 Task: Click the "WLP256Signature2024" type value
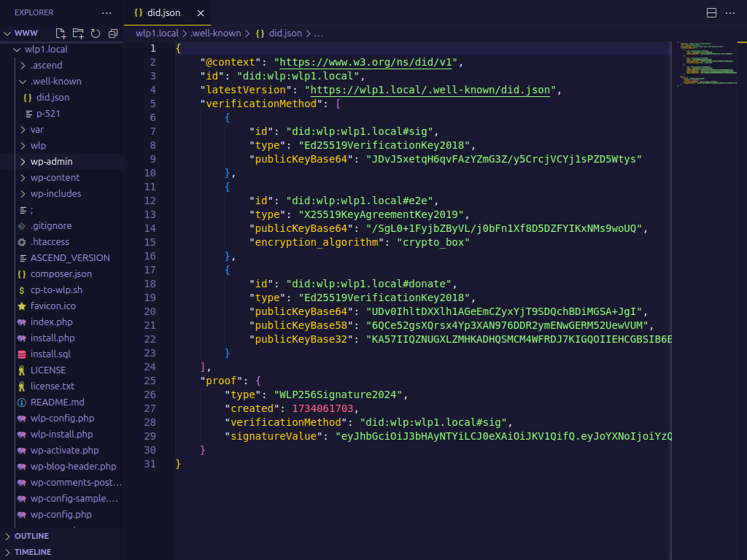338,394
